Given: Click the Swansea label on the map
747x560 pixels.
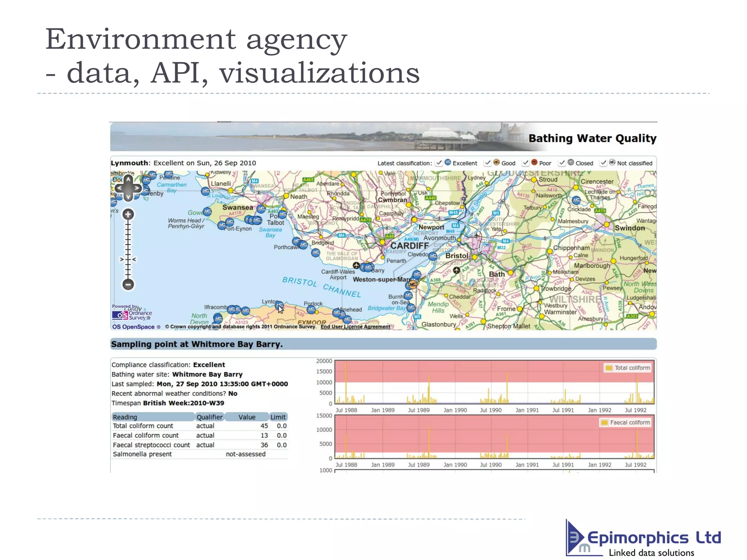Looking at the screenshot, I should point(238,207).
